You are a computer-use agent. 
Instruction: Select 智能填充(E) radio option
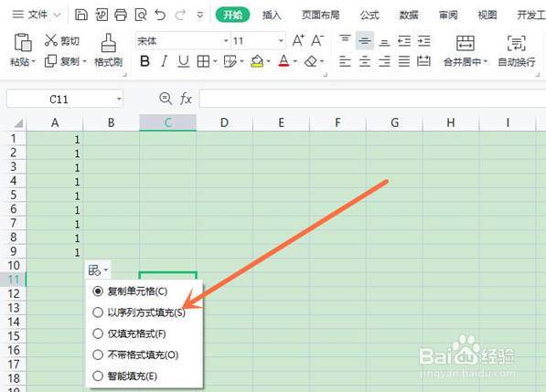tap(125, 376)
